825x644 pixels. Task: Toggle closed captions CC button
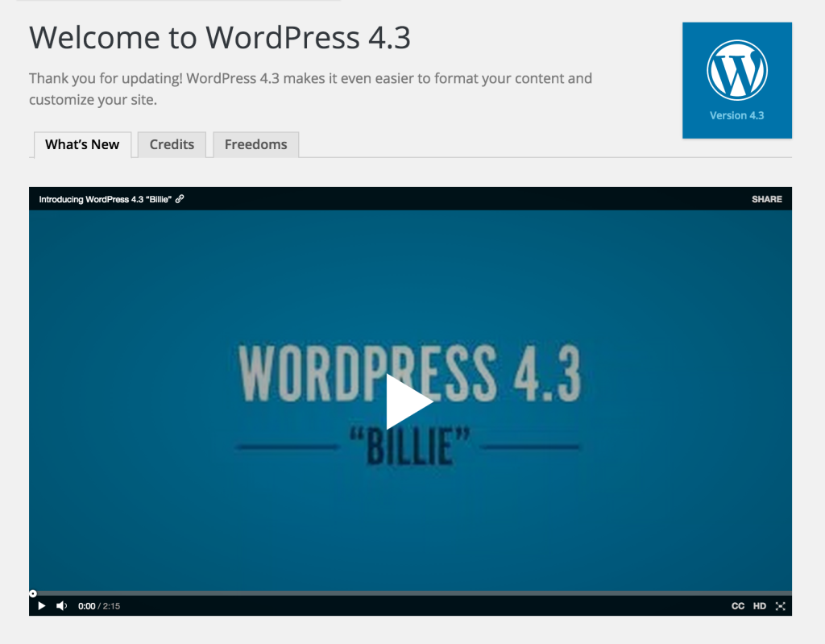pos(738,606)
